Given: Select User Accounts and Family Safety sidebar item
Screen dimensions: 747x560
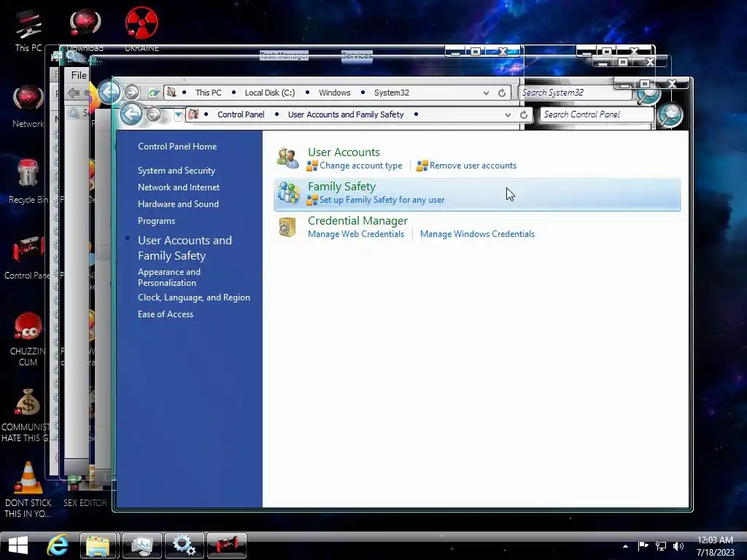Looking at the screenshot, I should click(185, 248).
